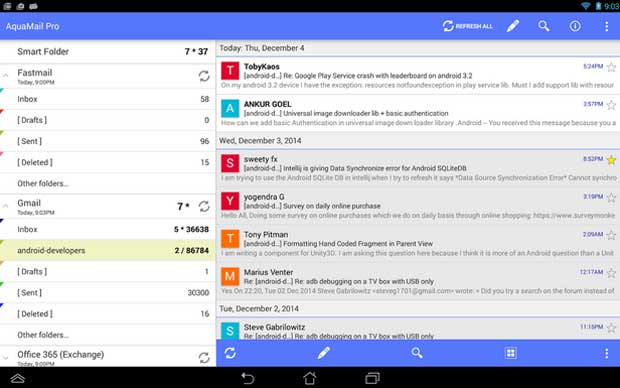Select the android-developers folder

pyautogui.click(x=108, y=250)
